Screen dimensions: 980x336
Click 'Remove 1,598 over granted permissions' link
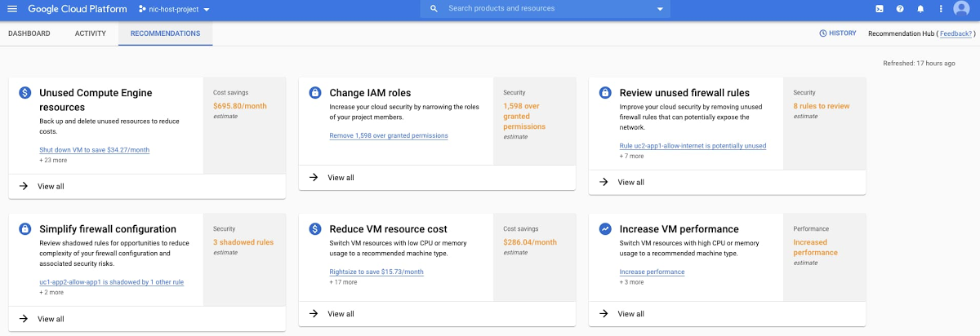coord(388,135)
